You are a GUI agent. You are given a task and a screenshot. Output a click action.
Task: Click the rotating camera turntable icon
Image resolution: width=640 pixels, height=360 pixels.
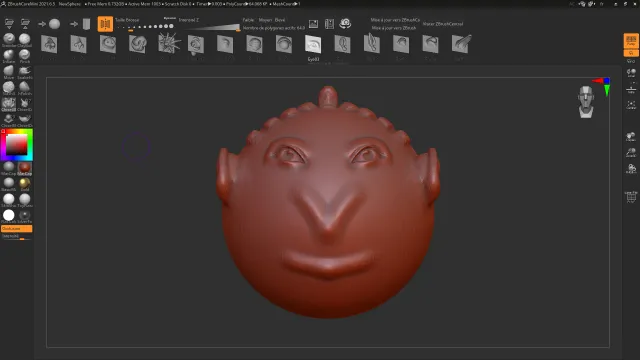pos(345,24)
